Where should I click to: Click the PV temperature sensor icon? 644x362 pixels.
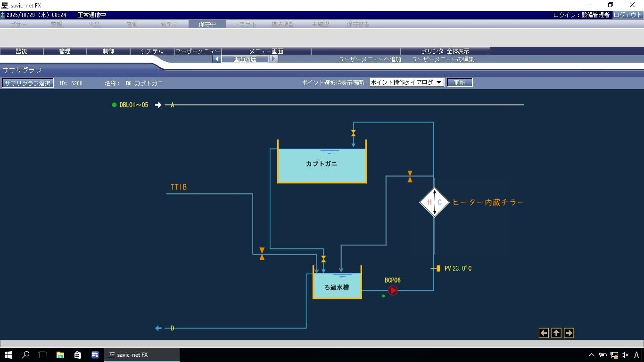(438, 268)
